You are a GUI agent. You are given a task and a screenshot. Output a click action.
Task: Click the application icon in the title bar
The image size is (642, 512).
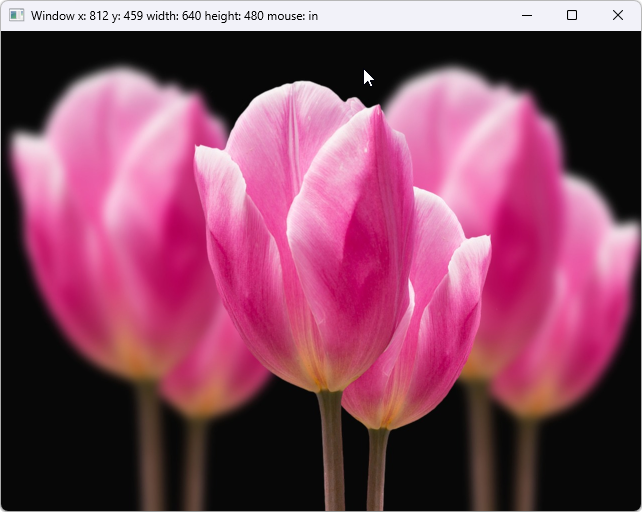pyautogui.click(x=16, y=16)
